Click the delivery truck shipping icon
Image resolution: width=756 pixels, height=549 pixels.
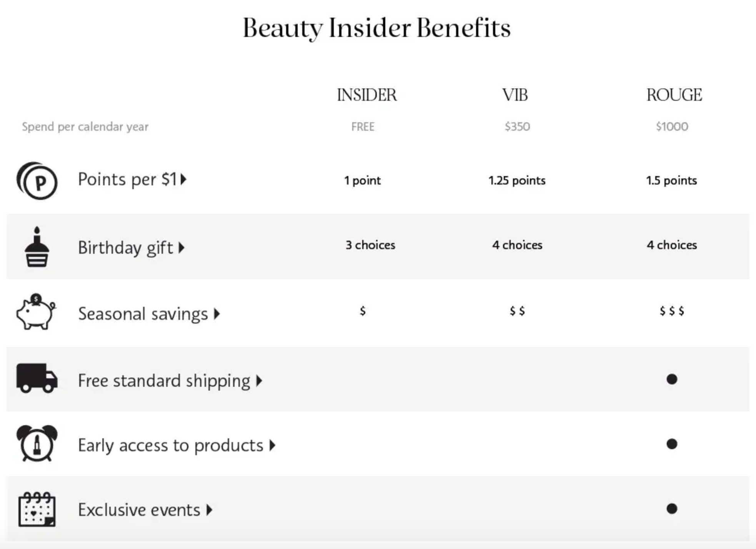[37, 378]
